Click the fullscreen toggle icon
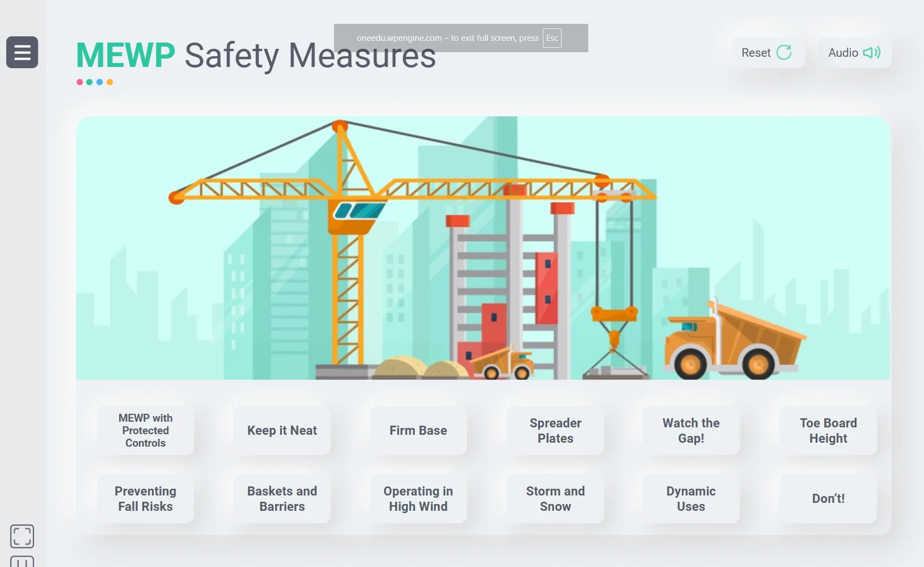This screenshot has height=567, width=924. click(22, 536)
